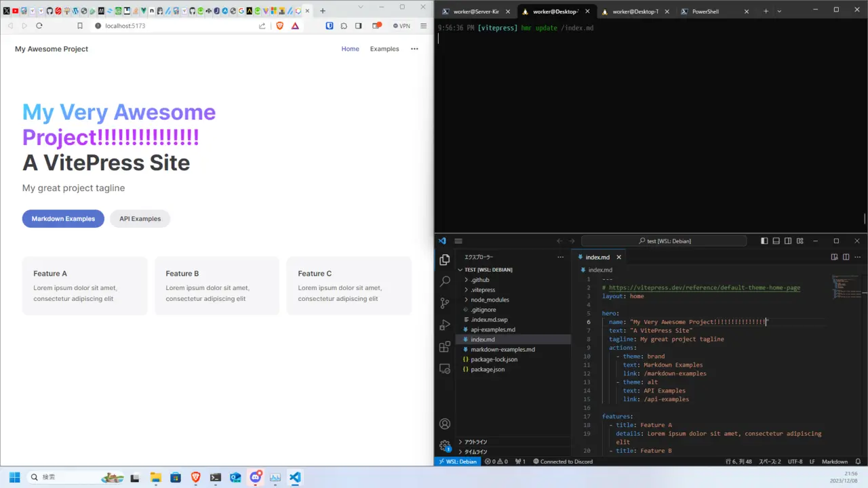
Task: Open terminal new-tab dropdown arrow
Action: tap(779, 12)
